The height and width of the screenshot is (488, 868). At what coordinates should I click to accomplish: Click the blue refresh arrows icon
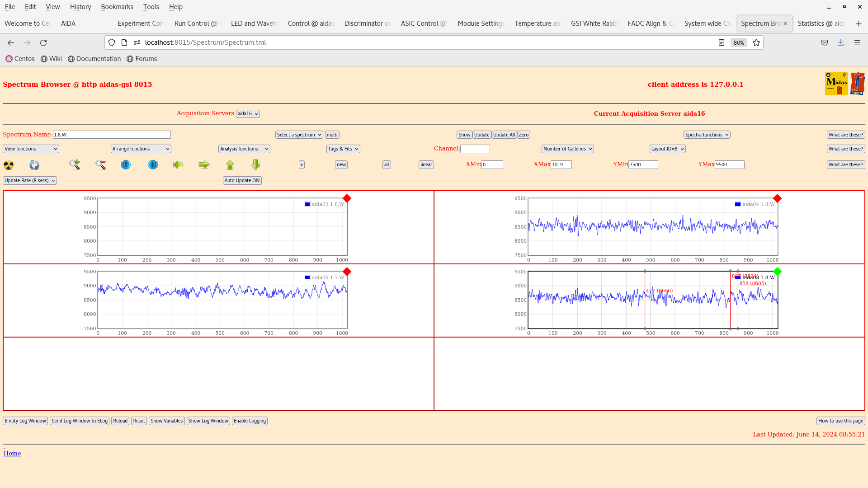click(34, 165)
